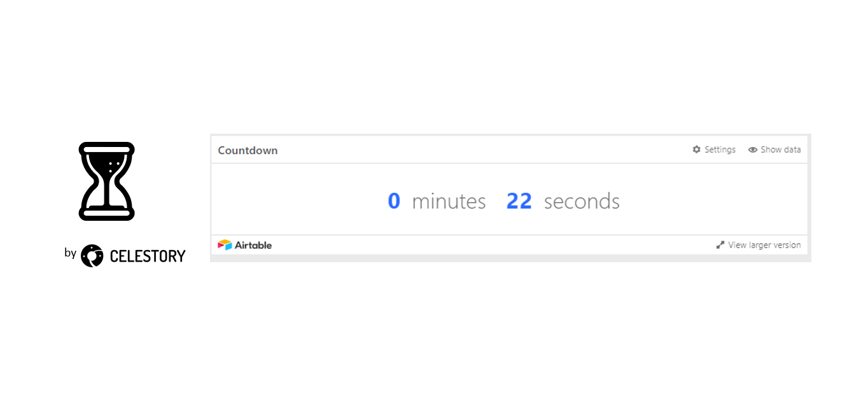The height and width of the screenshot is (399, 868).
Task: Click the expand arrows icon in footer
Action: [720, 245]
